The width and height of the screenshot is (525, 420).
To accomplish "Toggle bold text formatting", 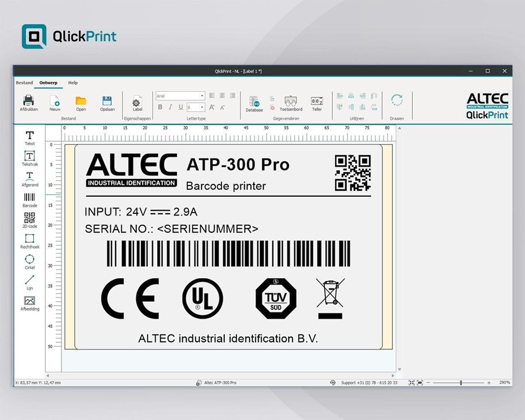I will 160,107.
